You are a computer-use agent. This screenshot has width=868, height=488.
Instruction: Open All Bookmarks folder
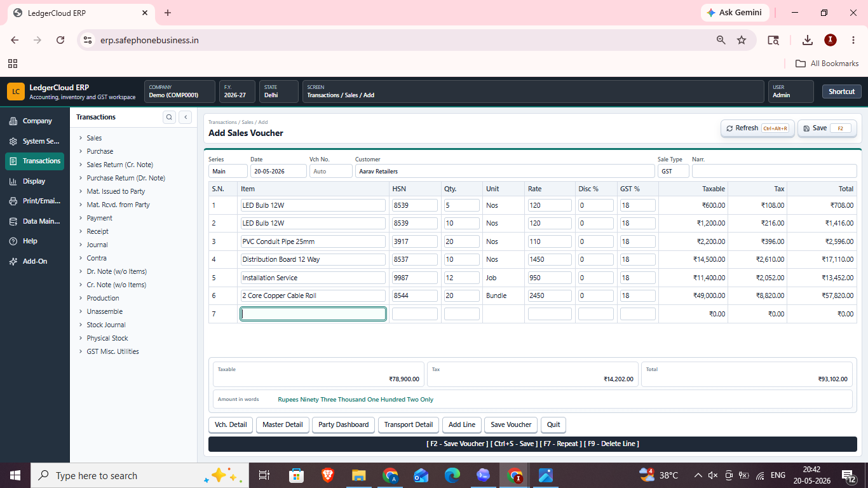tap(827, 64)
